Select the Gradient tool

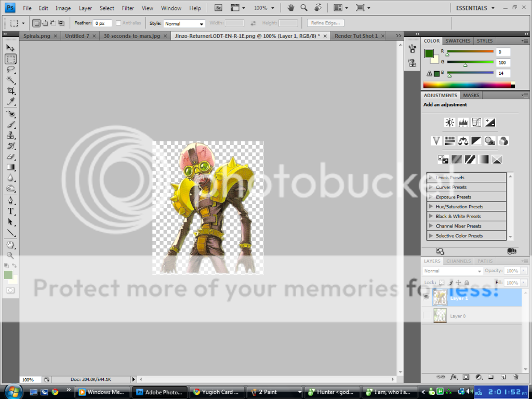coord(11,167)
